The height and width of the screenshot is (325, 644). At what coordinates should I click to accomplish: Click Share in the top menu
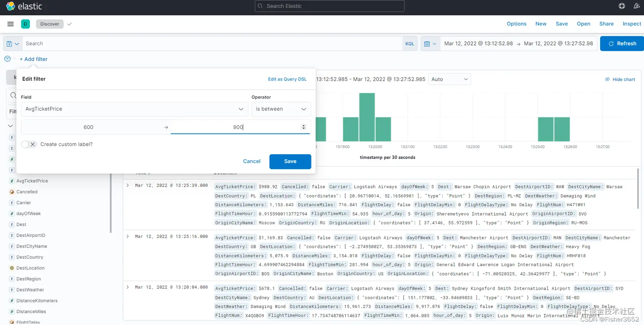(607, 24)
